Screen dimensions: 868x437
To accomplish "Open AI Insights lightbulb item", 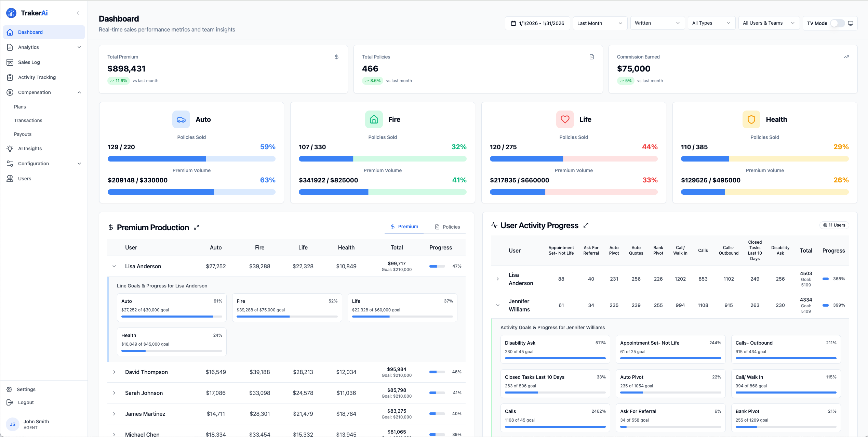I will [x=30, y=149].
